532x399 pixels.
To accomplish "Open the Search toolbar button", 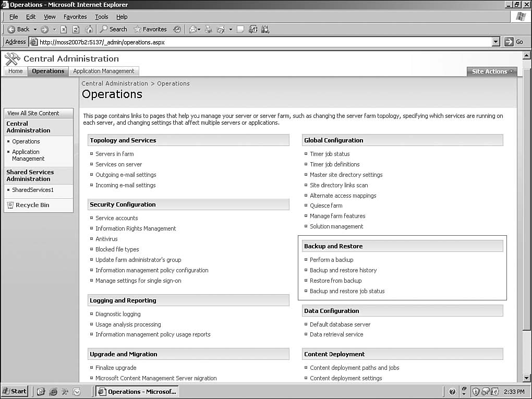I will point(113,29).
